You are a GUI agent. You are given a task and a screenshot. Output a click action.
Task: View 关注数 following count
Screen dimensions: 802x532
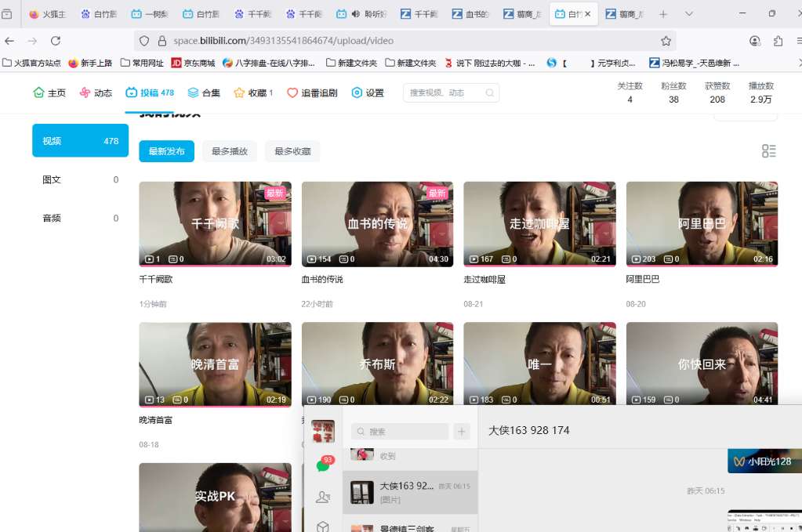pos(630,92)
